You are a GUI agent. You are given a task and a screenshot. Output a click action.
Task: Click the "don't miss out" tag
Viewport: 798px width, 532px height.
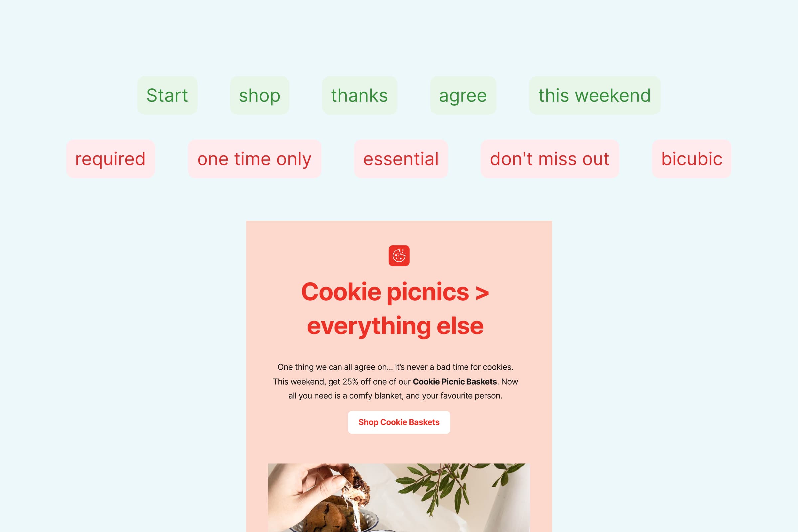pyautogui.click(x=550, y=159)
